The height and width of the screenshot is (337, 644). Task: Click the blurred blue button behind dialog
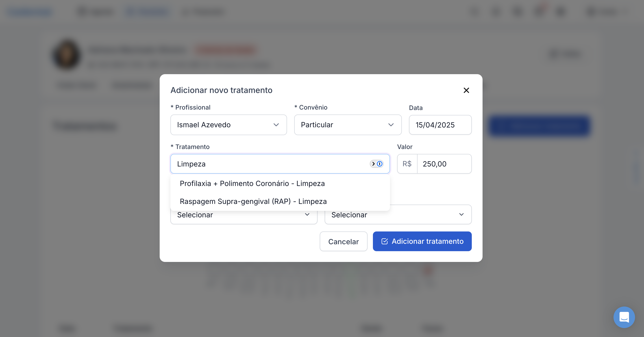point(539,126)
